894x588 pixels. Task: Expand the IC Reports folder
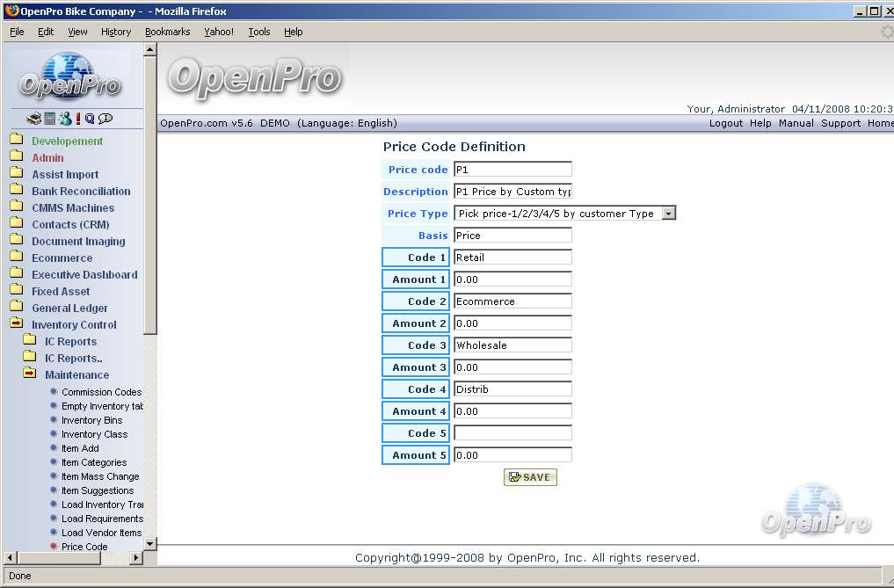click(x=30, y=341)
